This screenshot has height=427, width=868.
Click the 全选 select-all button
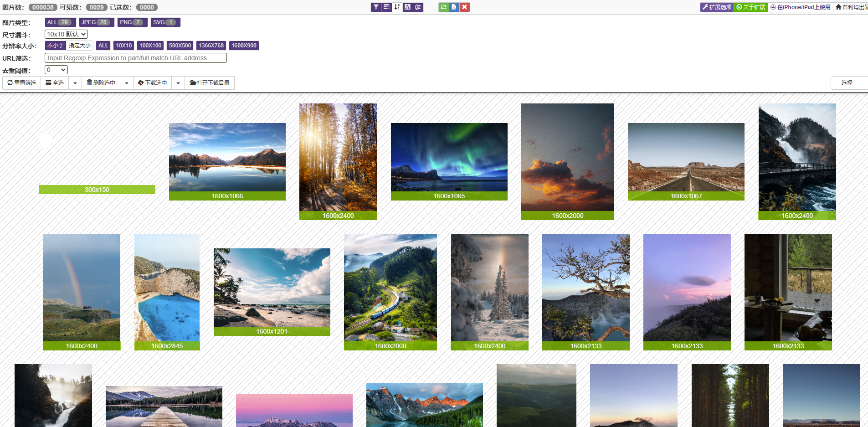pyautogui.click(x=55, y=83)
